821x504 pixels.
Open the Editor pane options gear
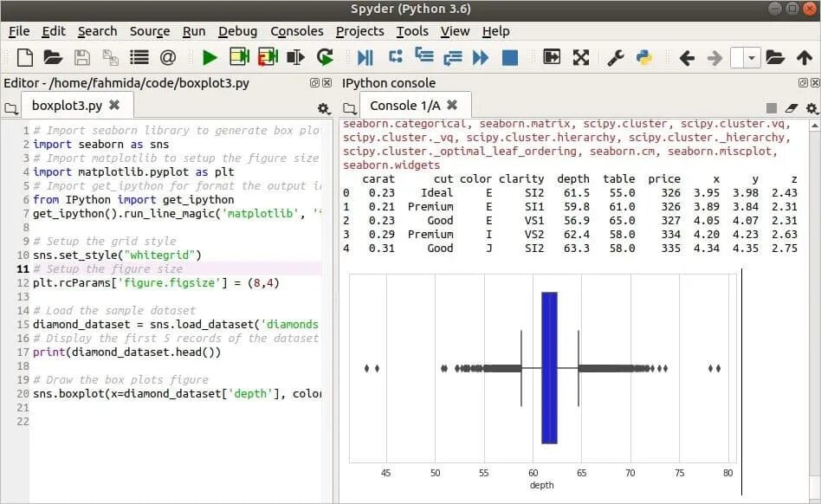pos(324,108)
